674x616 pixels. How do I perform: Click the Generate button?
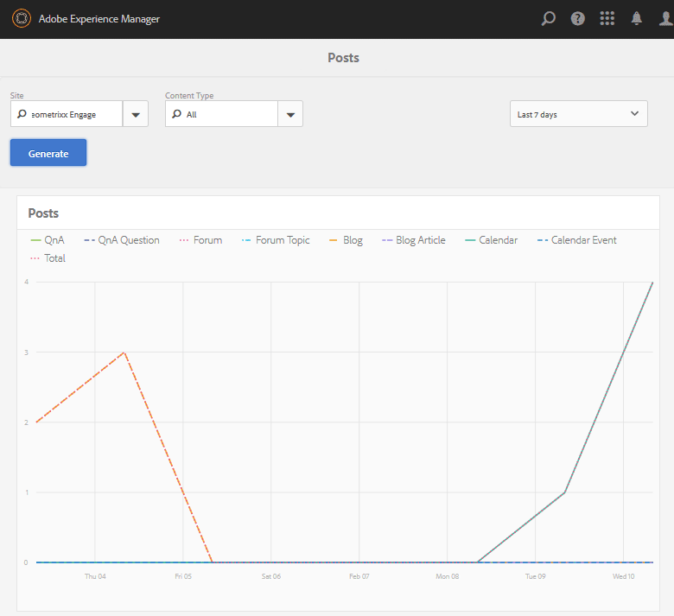point(48,153)
